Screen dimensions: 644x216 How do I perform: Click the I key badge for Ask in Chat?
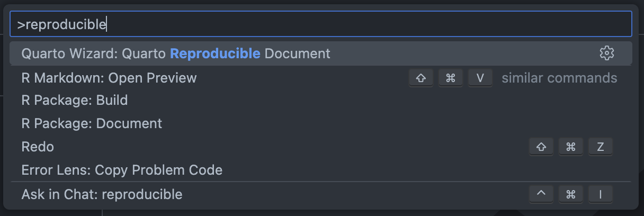[x=601, y=194]
